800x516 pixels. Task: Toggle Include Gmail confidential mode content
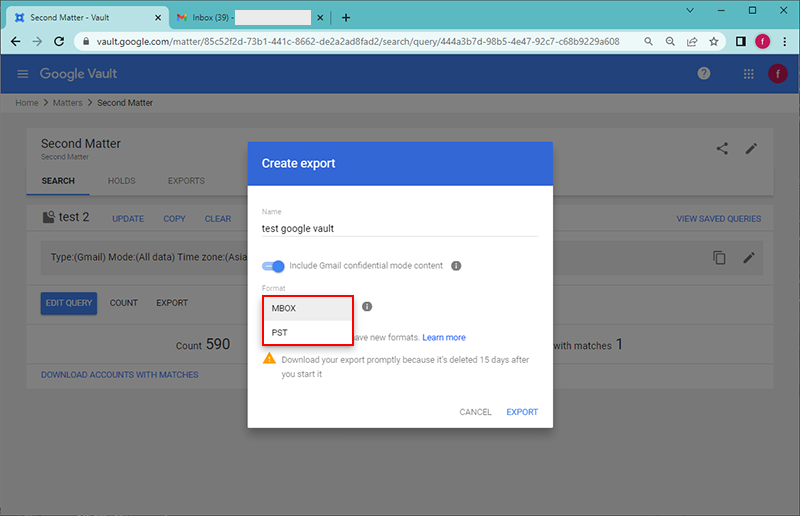pos(273,266)
